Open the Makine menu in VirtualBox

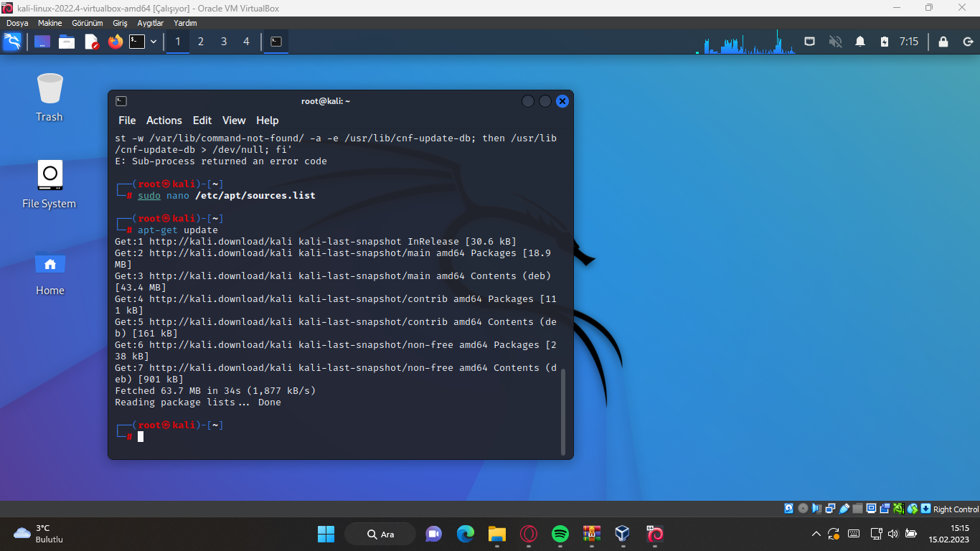coord(50,23)
